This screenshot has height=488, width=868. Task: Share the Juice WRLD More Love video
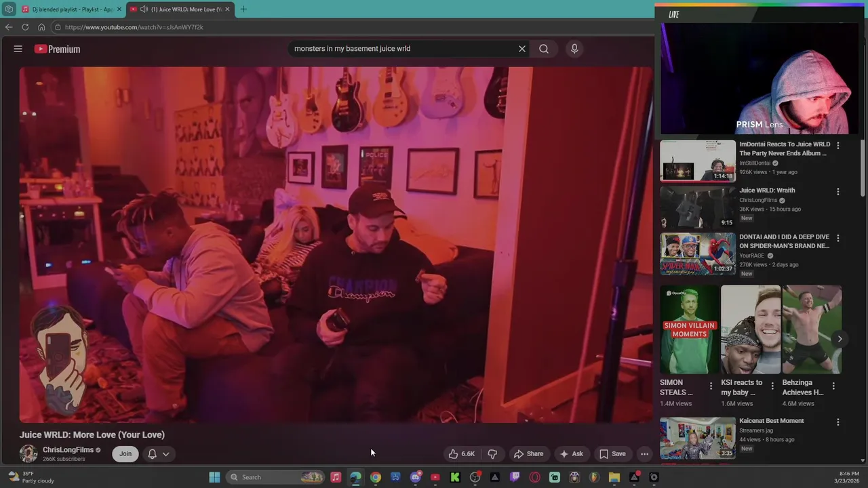[x=528, y=453]
